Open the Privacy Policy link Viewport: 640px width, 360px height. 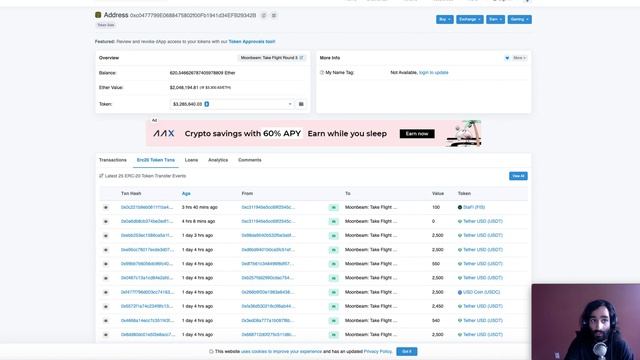point(378,351)
